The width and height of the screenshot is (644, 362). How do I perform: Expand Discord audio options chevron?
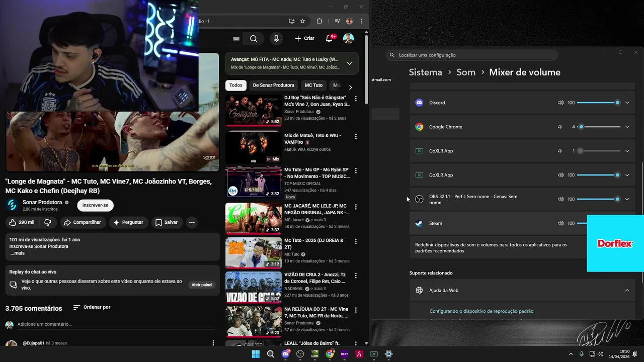(627, 103)
